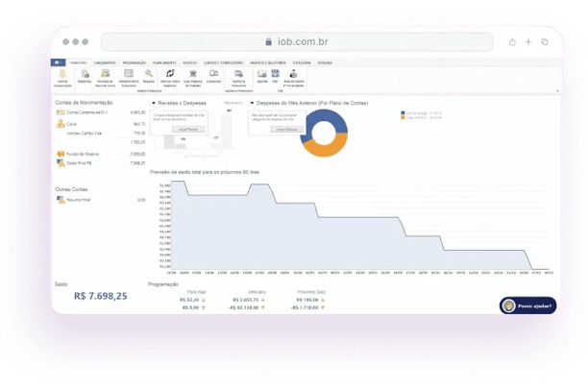The image size is (588, 392).
Task: Click the Conta Corrente 4405-1 row text
Action: click(87, 112)
